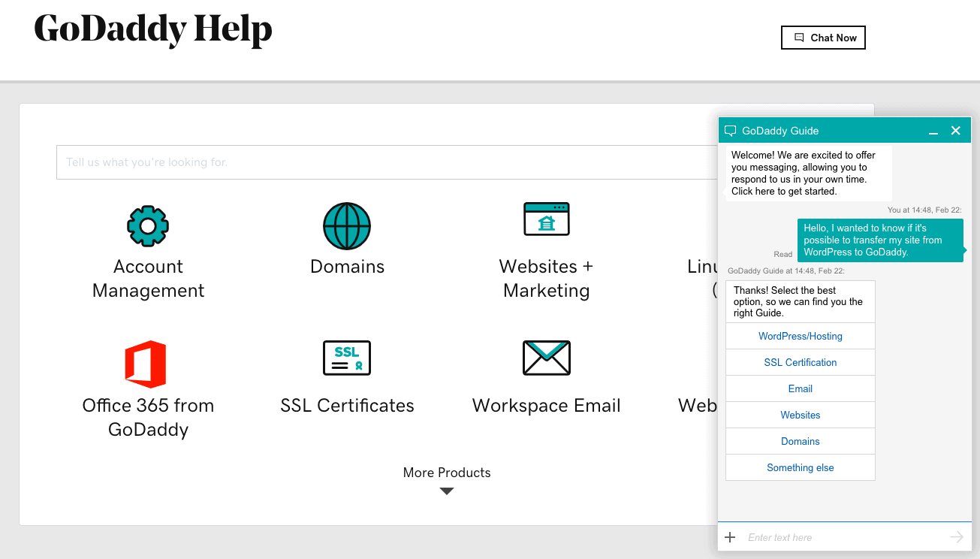980x559 pixels.
Task: Click the GoDaddy Help title
Action: pyautogui.click(x=153, y=30)
